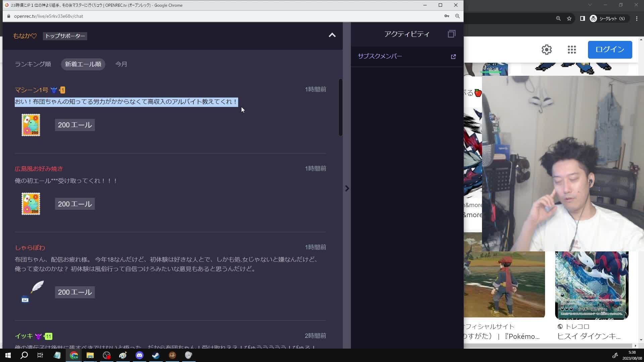Pop out the アクティビティ panel icon
Image resolution: width=644 pixels, height=362 pixels.
[451, 34]
